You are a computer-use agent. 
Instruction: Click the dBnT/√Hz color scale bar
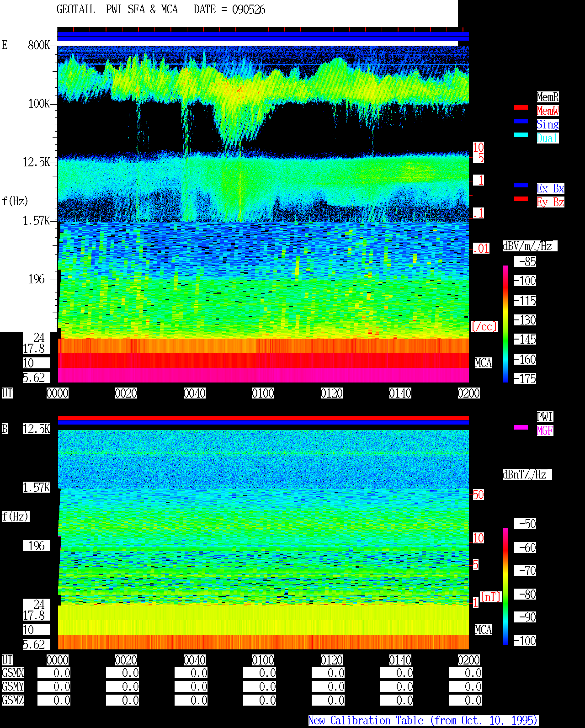[x=505, y=586]
